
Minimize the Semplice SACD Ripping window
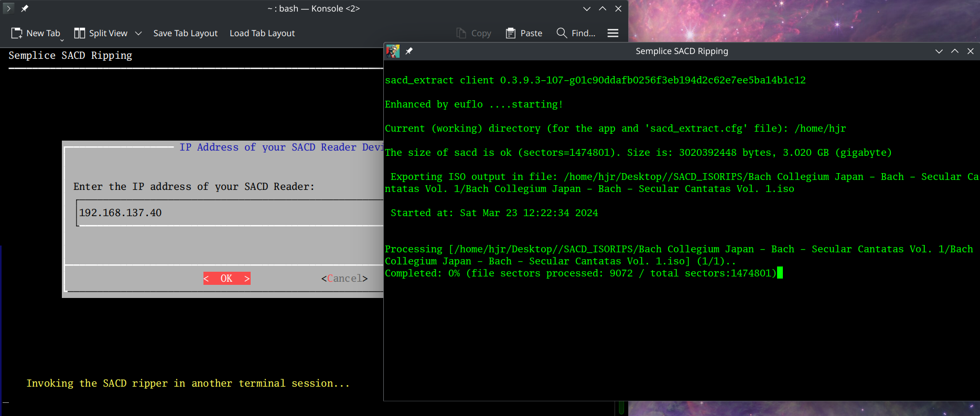point(939,51)
